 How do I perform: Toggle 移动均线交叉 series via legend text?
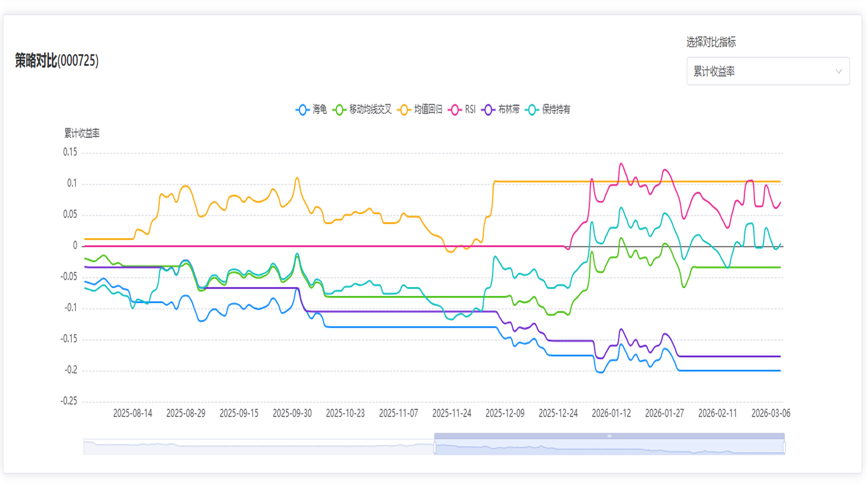pyautogui.click(x=370, y=109)
